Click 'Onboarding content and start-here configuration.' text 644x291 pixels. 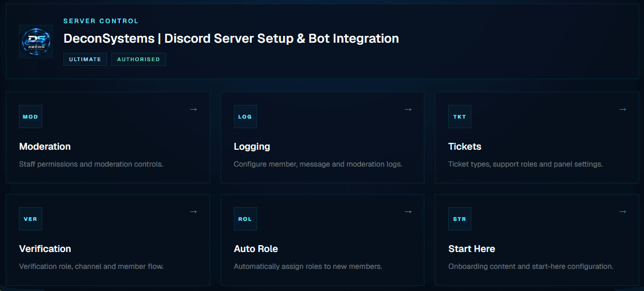(531, 266)
